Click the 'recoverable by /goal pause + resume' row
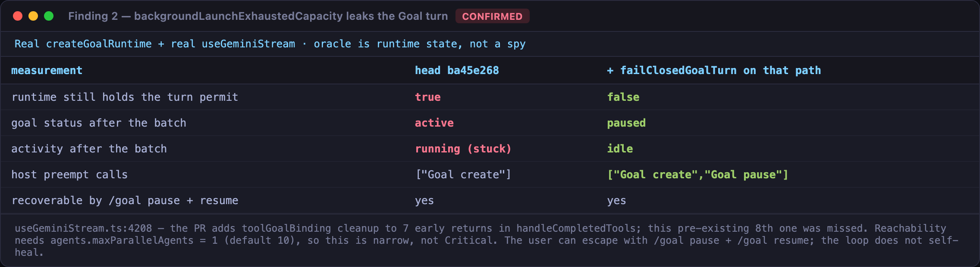Viewport: 980px width, 267px height. pyautogui.click(x=490, y=200)
